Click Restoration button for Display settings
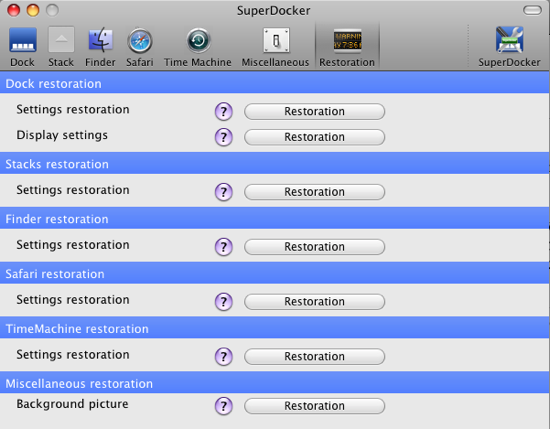 click(x=314, y=137)
